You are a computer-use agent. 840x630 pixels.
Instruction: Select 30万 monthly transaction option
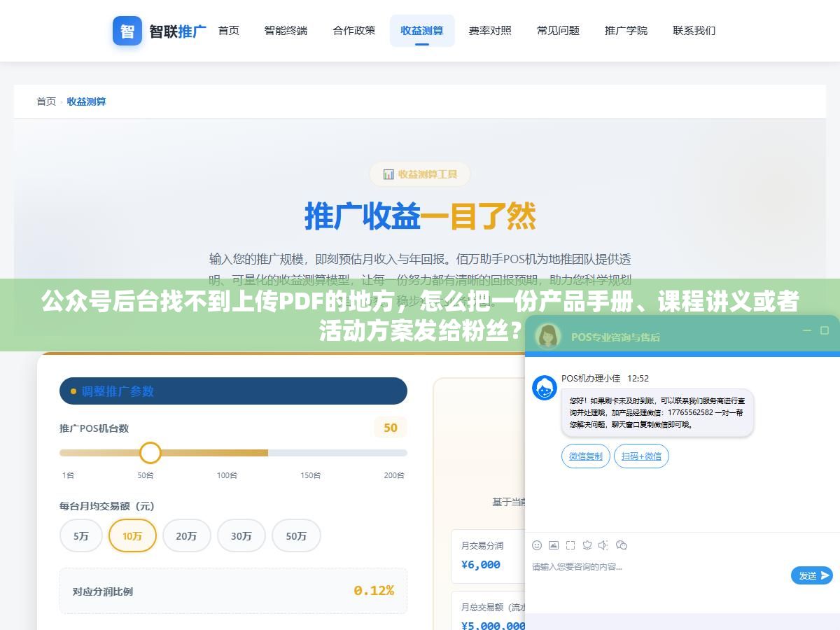tap(241, 536)
